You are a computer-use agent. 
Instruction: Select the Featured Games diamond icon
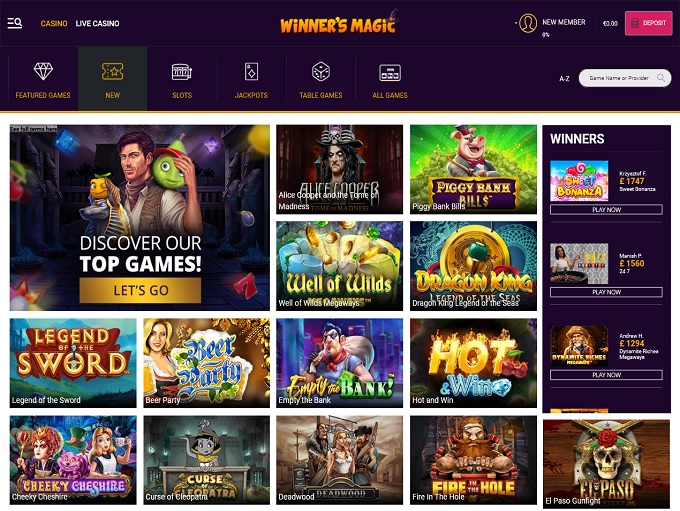pos(43,71)
